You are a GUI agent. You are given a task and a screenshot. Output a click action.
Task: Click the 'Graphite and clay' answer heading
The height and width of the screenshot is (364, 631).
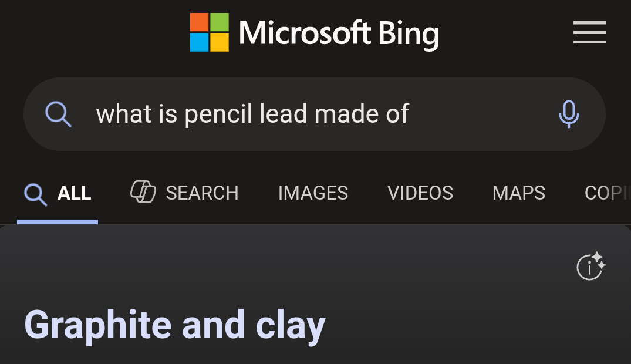tap(175, 325)
